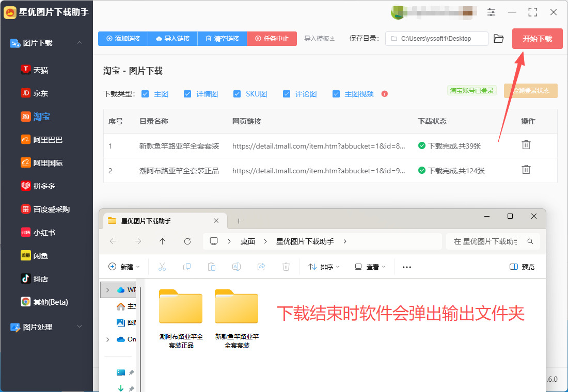The width and height of the screenshot is (568, 392).
Task: Select the 新款鱼竿路亚竿全套套装 folder
Action: (x=236, y=319)
